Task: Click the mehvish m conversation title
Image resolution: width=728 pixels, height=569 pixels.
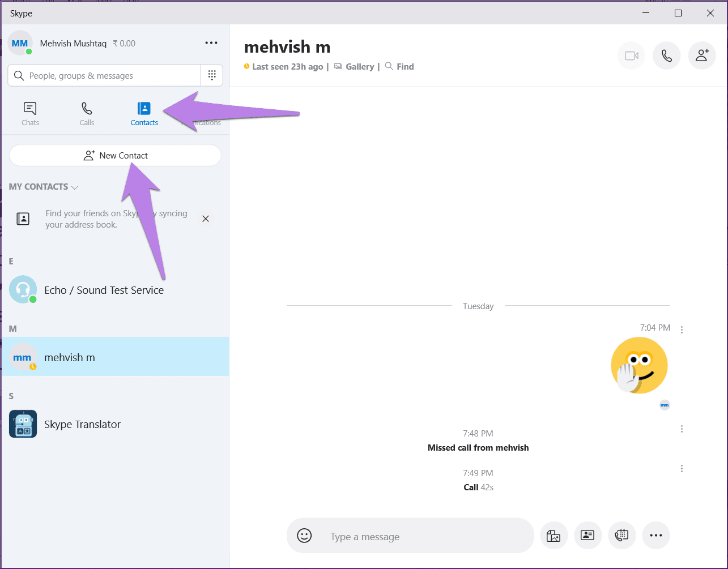Action: pos(287,47)
